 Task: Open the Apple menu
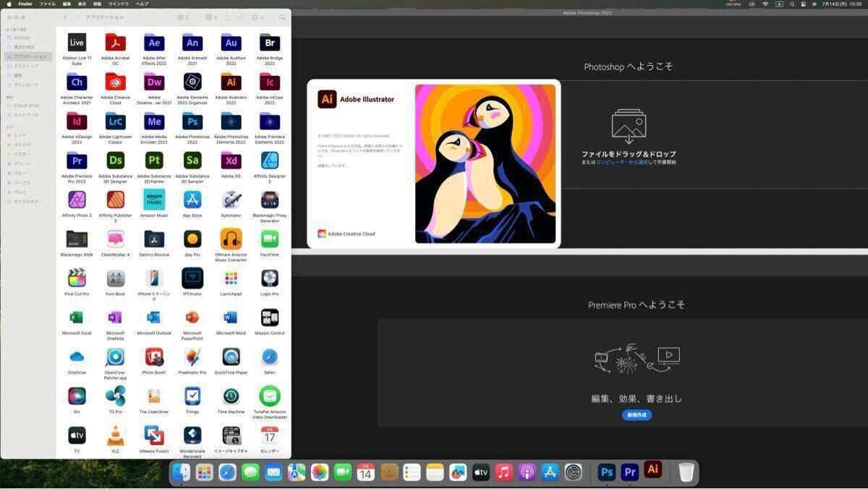[x=8, y=4]
